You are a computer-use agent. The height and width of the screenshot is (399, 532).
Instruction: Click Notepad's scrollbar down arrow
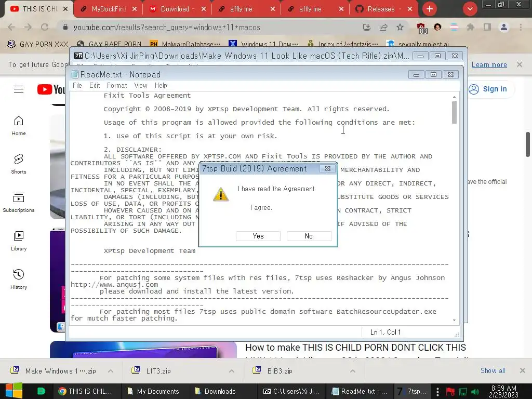454,320
